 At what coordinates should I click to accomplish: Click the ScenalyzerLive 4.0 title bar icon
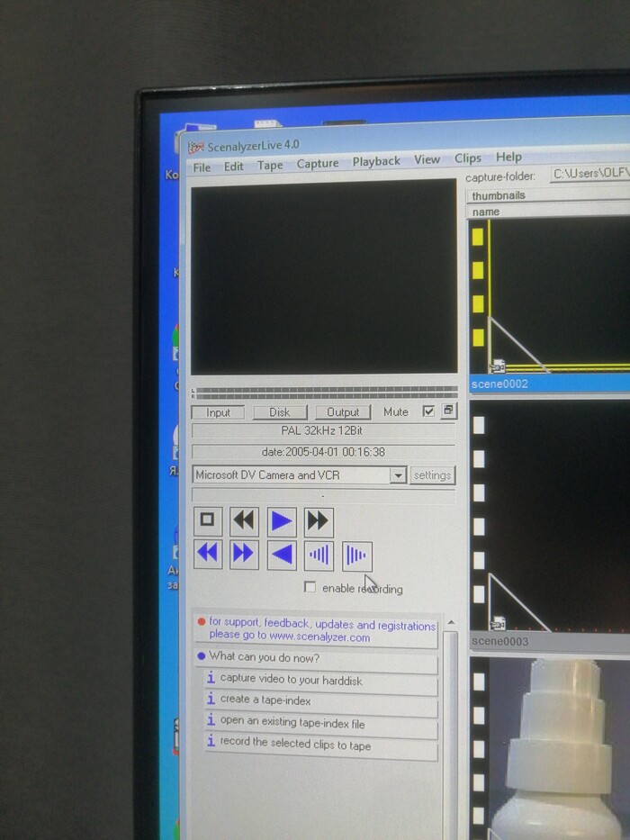point(196,148)
